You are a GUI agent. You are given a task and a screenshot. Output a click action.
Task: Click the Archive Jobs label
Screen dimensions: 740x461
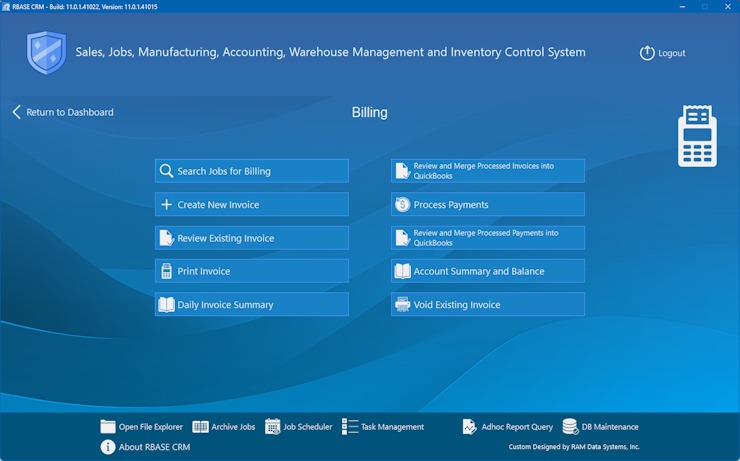click(233, 427)
